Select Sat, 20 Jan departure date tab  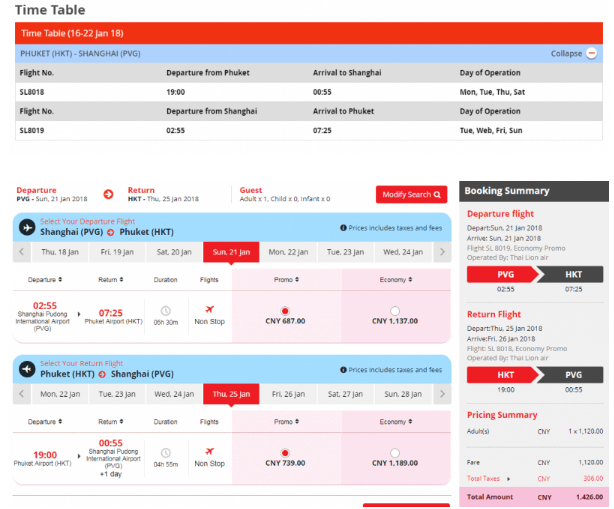pos(174,252)
